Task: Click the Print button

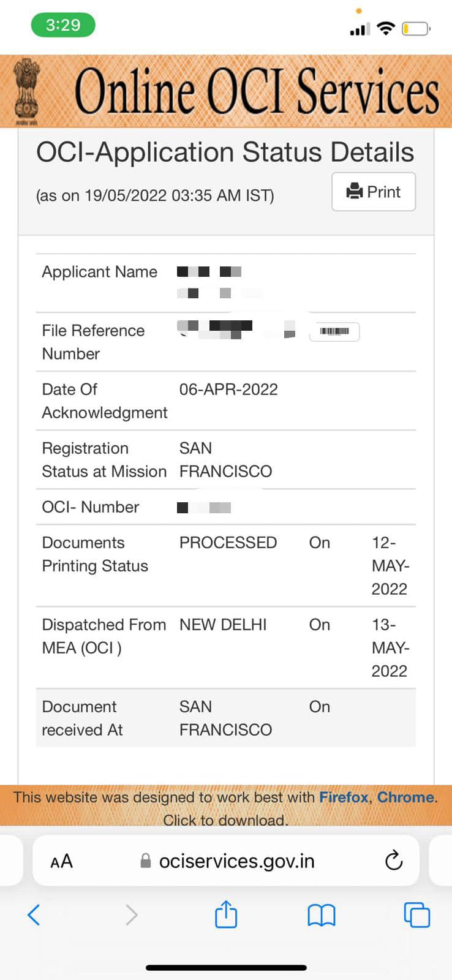Action: [x=374, y=192]
